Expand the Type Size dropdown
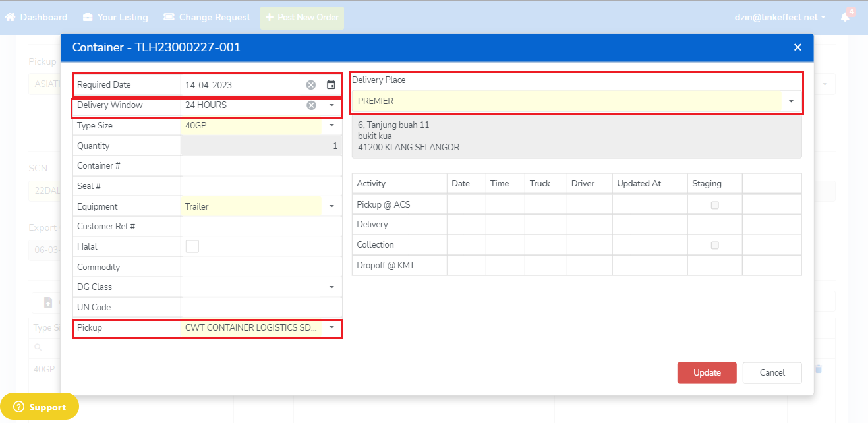Image resolution: width=868 pixels, height=423 pixels. tap(332, 125)
